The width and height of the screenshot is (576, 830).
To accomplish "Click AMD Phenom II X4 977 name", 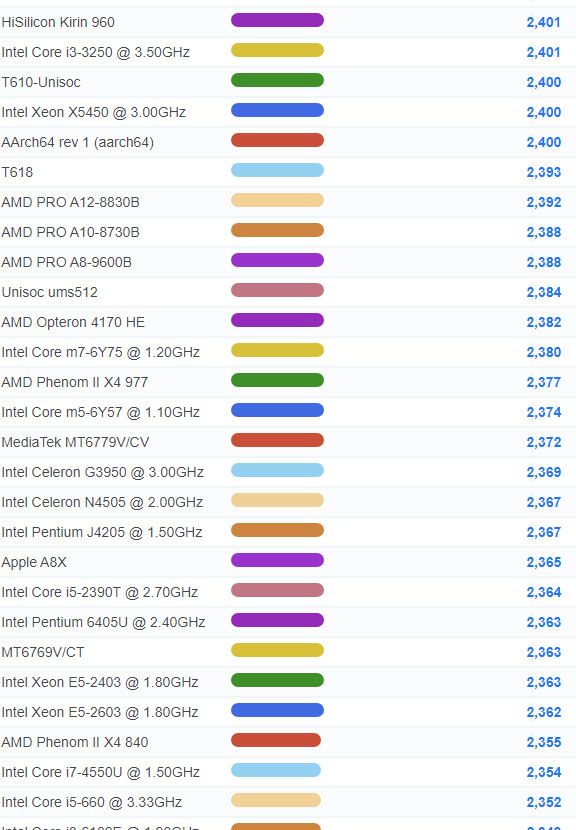I will coord(75,382).
